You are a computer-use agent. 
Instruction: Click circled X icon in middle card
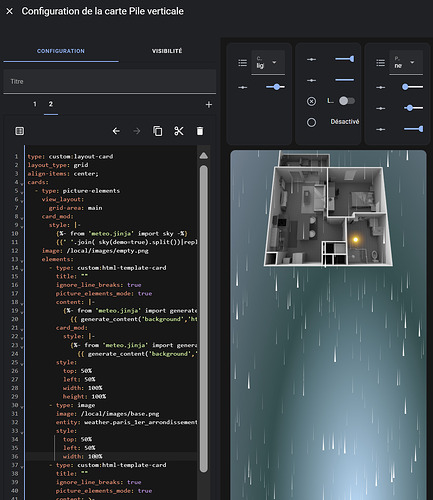[311, 101]
